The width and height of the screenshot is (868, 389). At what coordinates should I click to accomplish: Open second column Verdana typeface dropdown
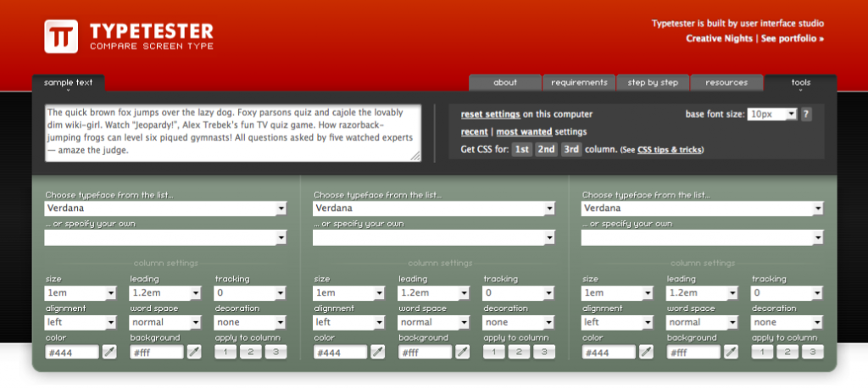(x=434, y=208)
